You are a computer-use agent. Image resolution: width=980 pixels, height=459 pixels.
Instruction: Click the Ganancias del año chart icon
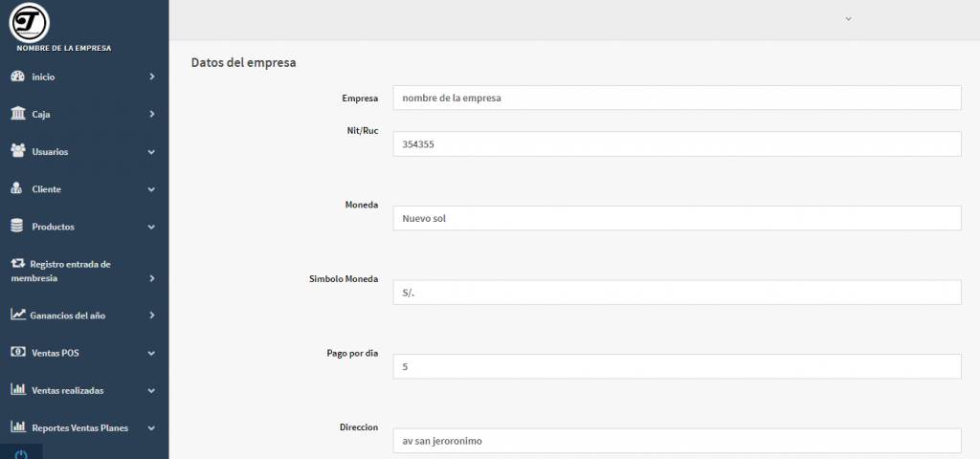pos(17,315)
